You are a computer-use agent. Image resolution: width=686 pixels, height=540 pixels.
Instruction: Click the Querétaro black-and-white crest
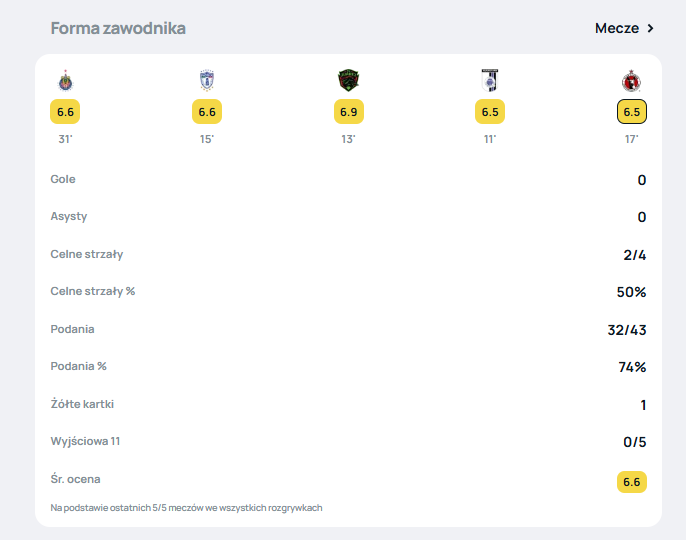click(490, 81)
